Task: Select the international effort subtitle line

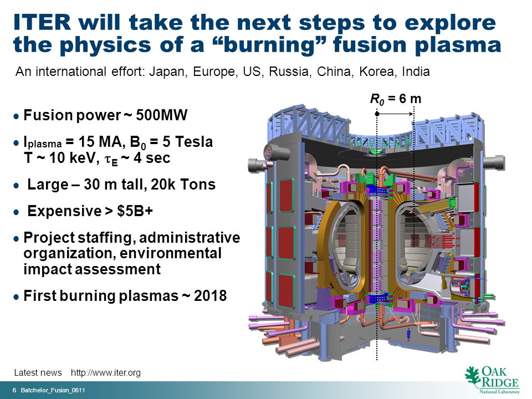Action: pyautogui.click(x=223, y=71)
